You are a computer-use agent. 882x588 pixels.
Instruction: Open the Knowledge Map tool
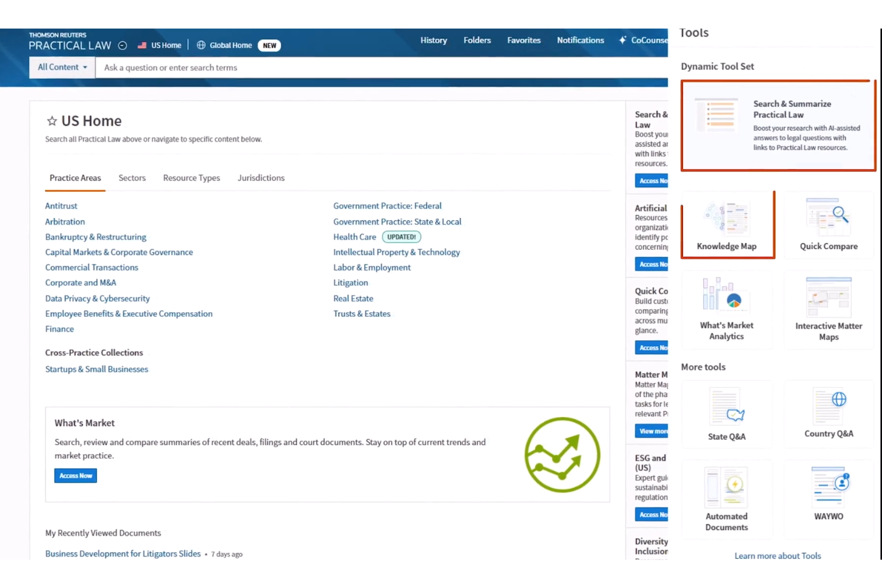coord(726,225)
